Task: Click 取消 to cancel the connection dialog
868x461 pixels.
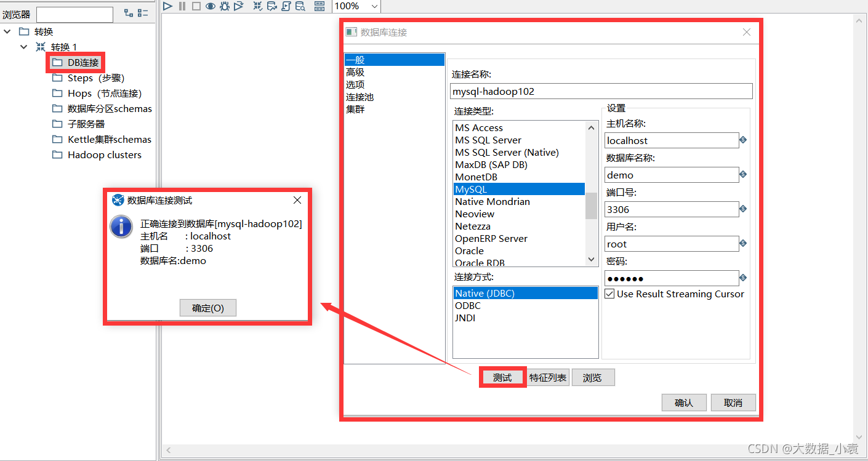Action: [x=733, y=403]
